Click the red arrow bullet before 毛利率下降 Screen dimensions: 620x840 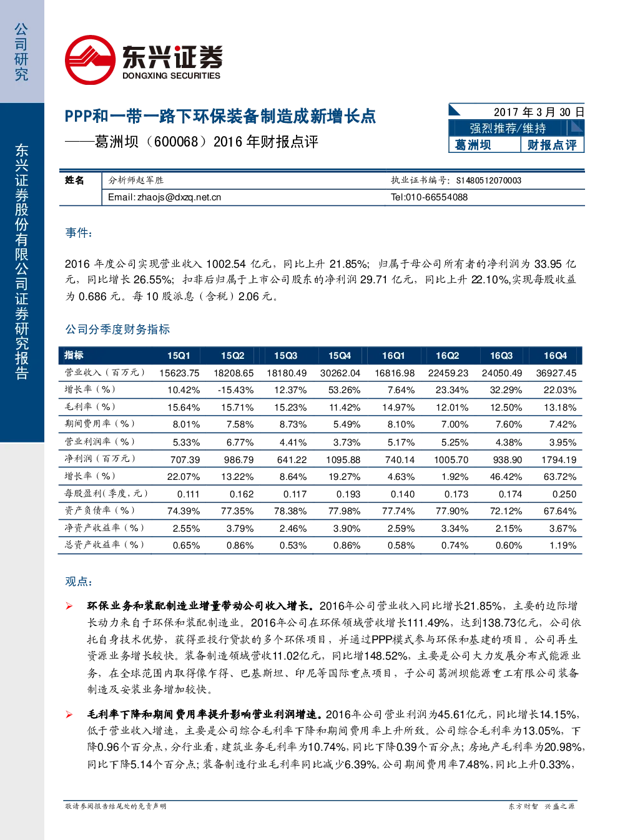[x=69, y=715]
